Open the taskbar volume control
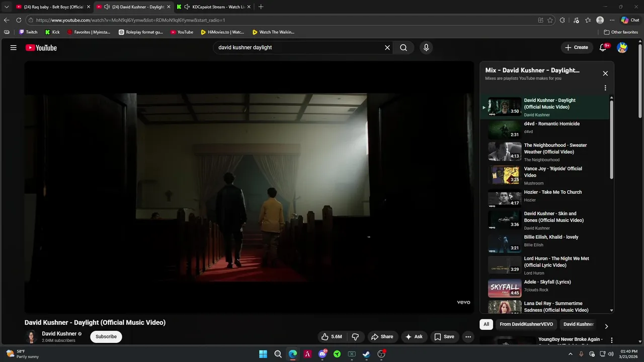The height and width of the screenshot is (362, 644). click(x=610, y=354)
